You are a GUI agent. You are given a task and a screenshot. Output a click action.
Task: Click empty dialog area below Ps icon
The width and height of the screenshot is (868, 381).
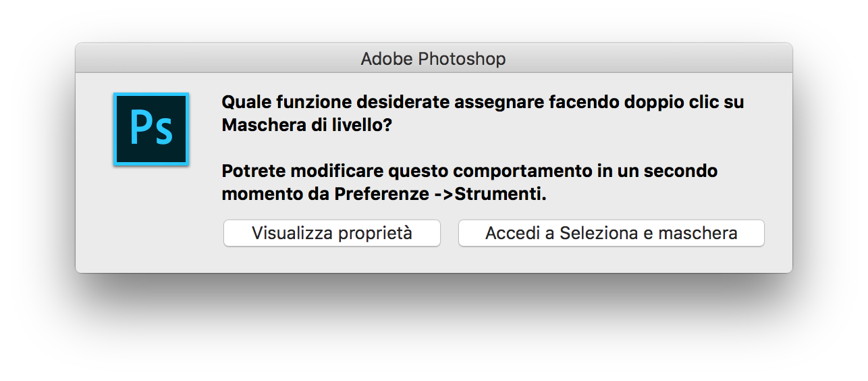click(151, 223)
